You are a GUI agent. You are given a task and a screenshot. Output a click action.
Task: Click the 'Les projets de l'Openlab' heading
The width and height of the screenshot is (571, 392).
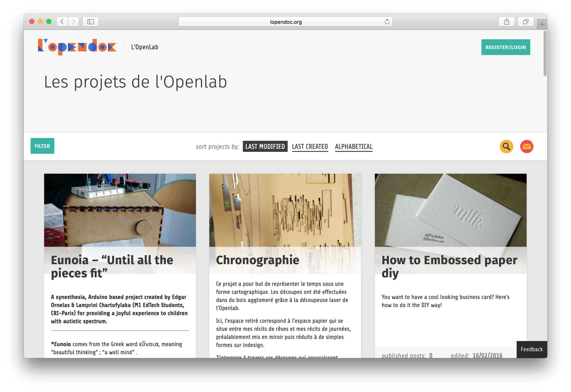click(x=135, y=82)
